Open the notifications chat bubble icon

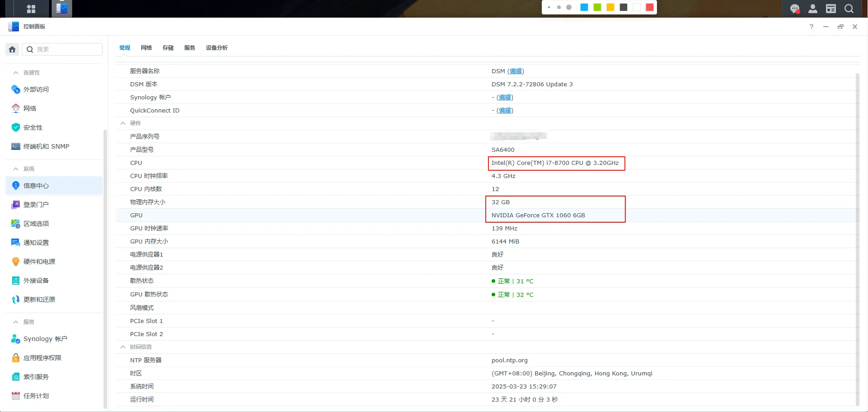tap(795, 9)
